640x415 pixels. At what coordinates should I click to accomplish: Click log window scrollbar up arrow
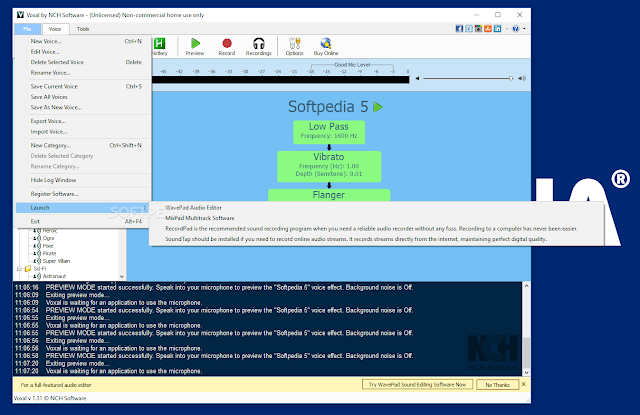[x=527, y=286]
